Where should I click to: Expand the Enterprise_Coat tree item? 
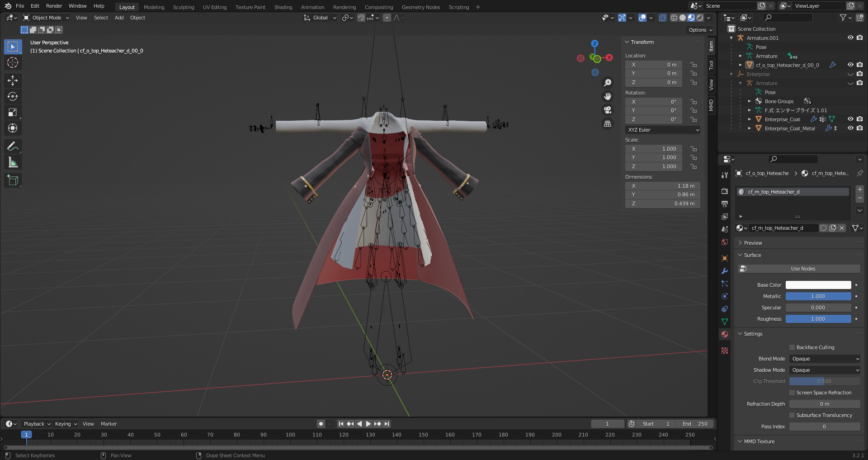click(x=749, y=119)
